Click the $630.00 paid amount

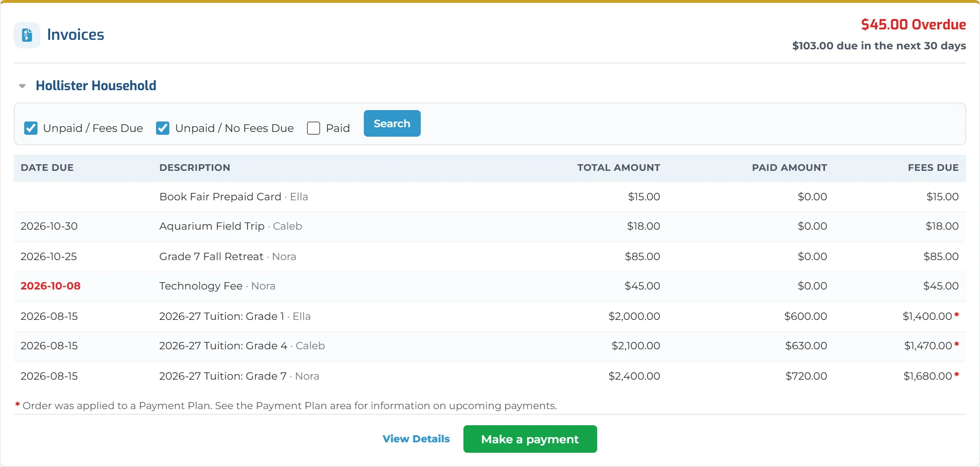pos(806,346)
